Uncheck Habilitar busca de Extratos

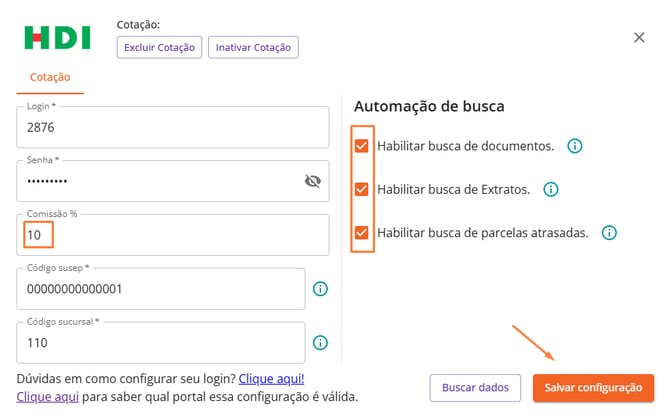[362, 189]
